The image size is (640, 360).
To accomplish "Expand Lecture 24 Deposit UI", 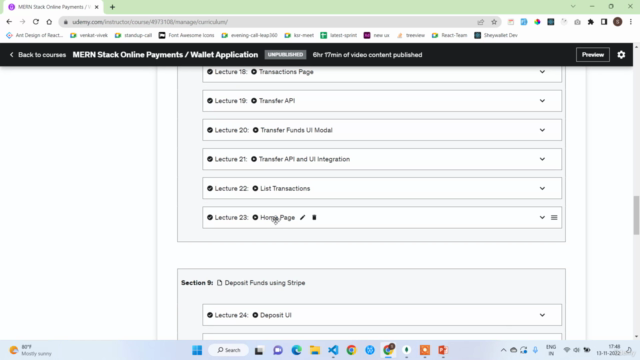I will click(x=542, y=315).
